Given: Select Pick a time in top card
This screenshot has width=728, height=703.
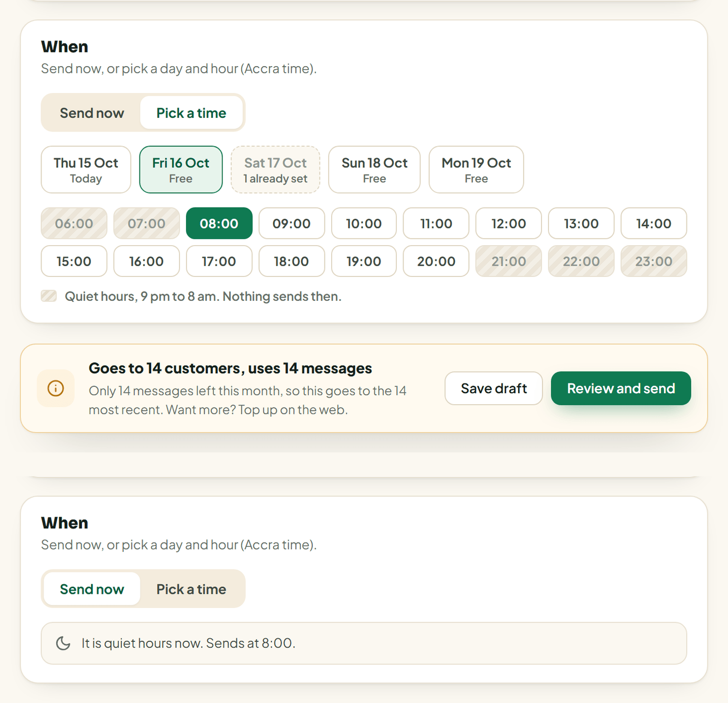Looking at the screenshot, I should (x=191, y=113).
